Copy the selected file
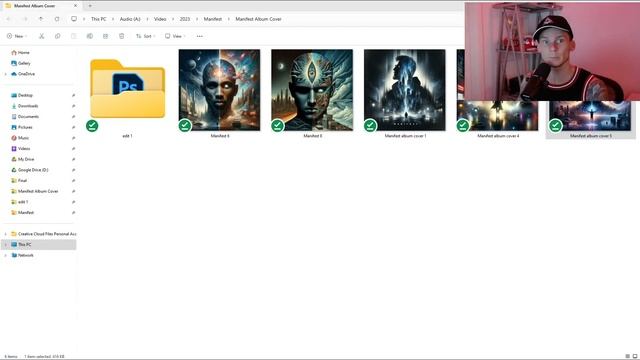The width and height of the screenshot is (640, 360). 58,36
